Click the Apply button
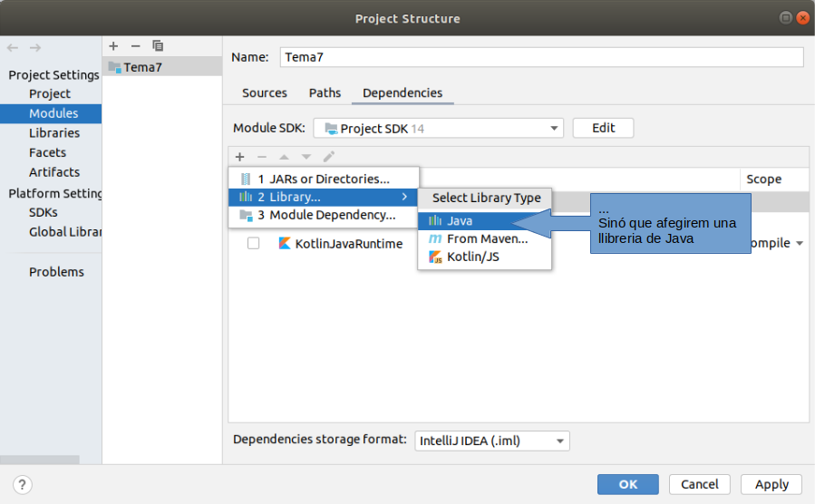 [x=771, y=484]
